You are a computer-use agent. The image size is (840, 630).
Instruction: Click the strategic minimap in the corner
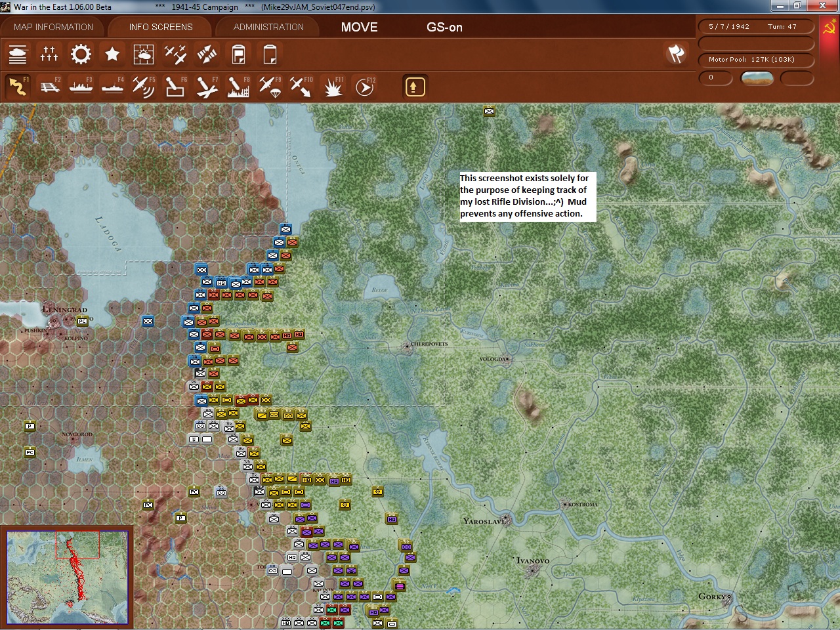tap(67, 577)
